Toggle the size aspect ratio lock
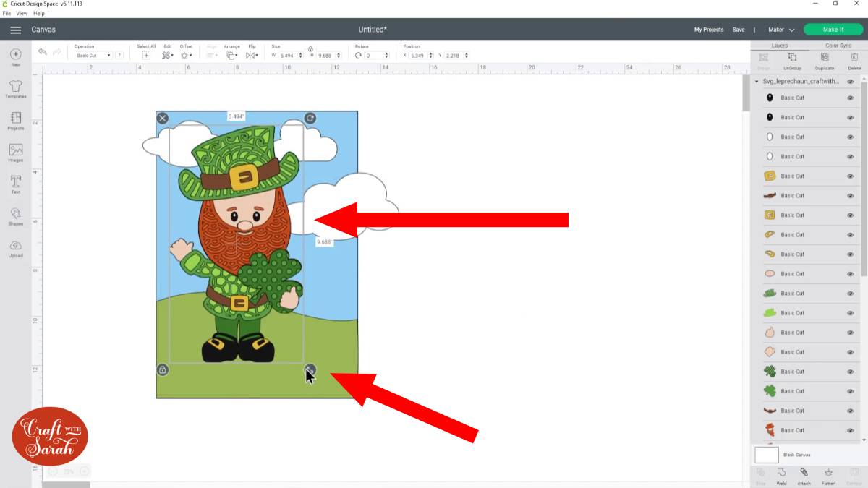 coord(310,48)
